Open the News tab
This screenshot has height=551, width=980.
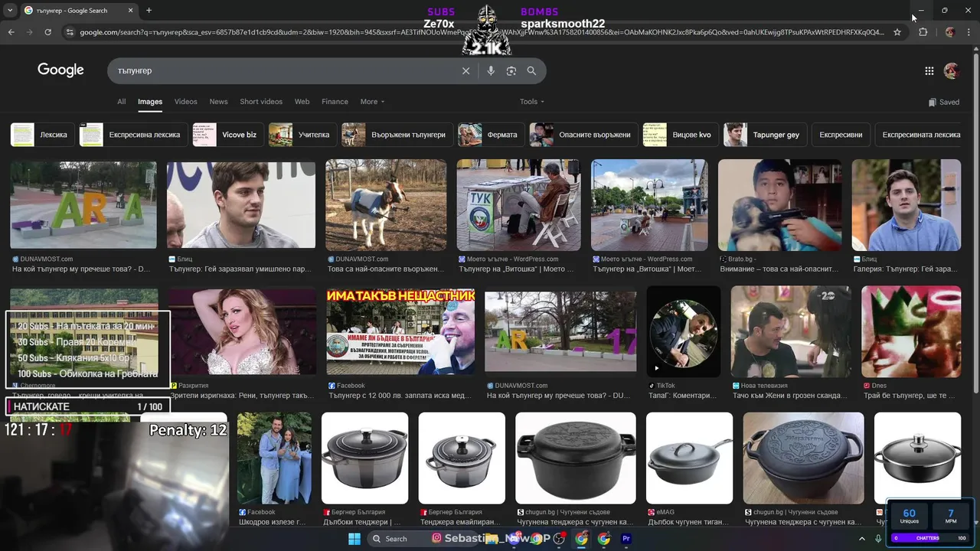point(218,102)
